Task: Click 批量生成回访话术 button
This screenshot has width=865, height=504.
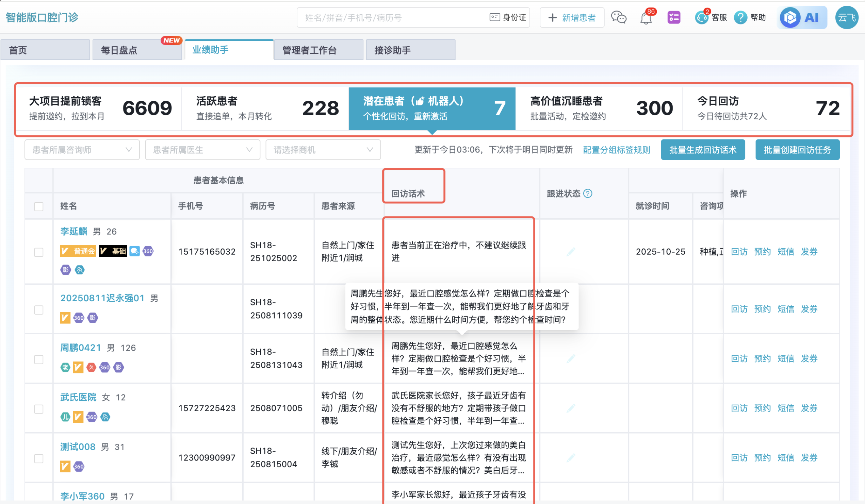Action: [703, 150]
